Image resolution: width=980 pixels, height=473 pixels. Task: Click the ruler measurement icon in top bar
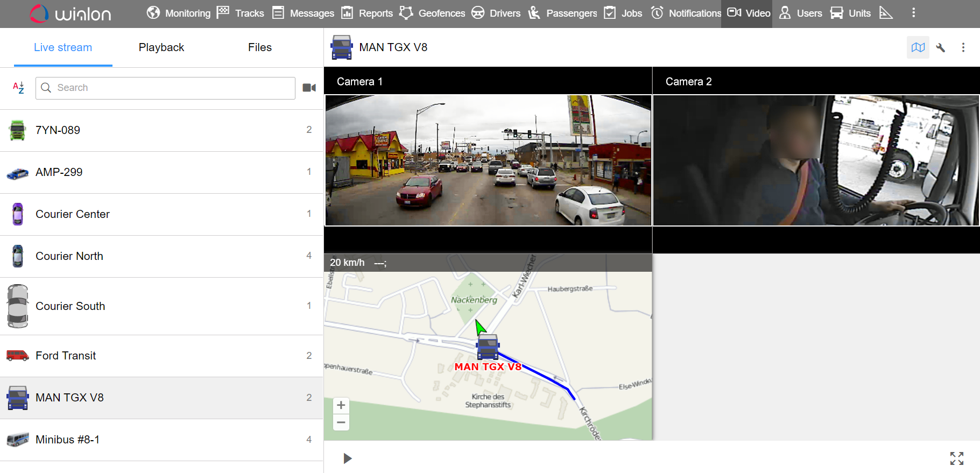pos(886,13)
